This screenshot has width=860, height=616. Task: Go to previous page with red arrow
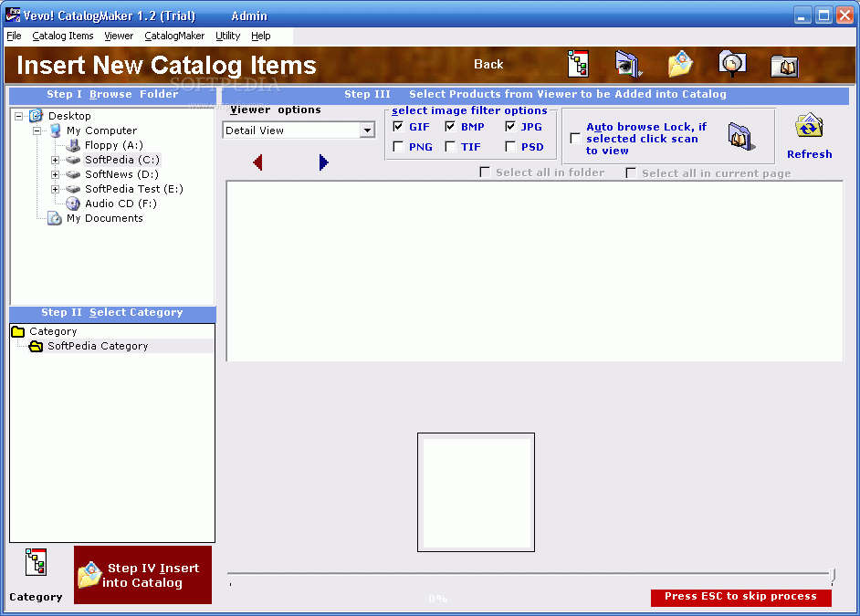point(257,162)
